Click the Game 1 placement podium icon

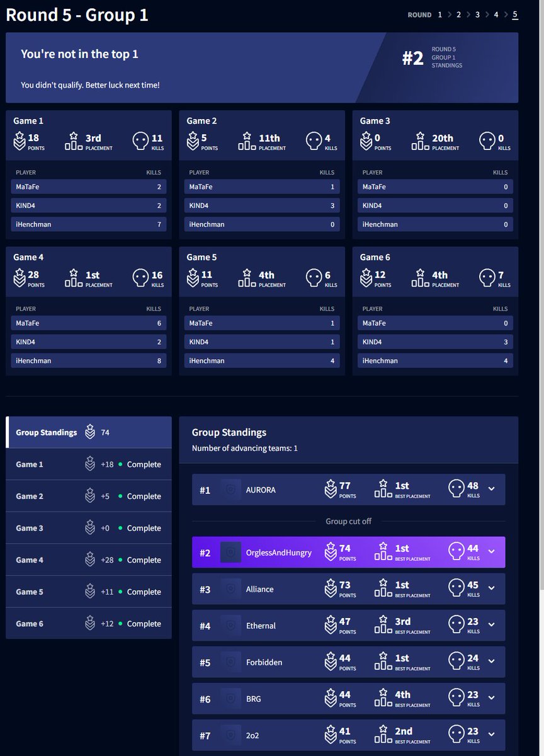[74, 141]
